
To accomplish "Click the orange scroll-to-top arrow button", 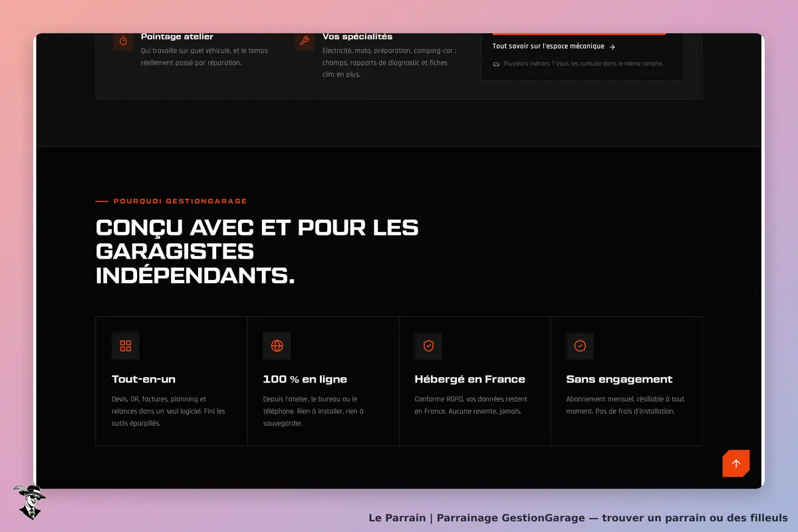I will (735, 464).
